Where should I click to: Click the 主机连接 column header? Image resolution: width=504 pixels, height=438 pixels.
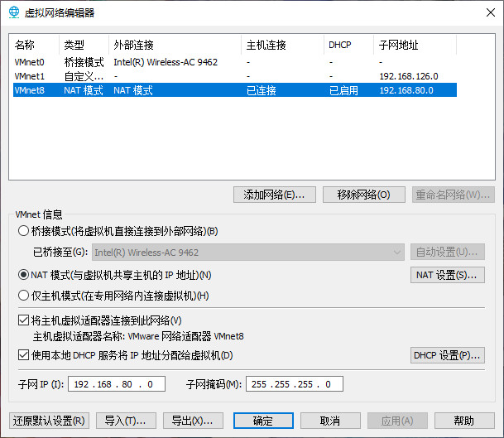[x=282, y=45]
